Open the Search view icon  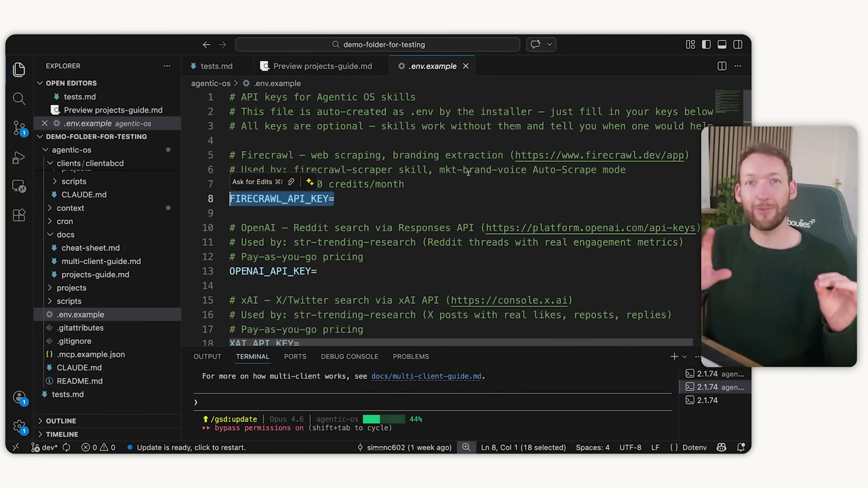point(19,99)
